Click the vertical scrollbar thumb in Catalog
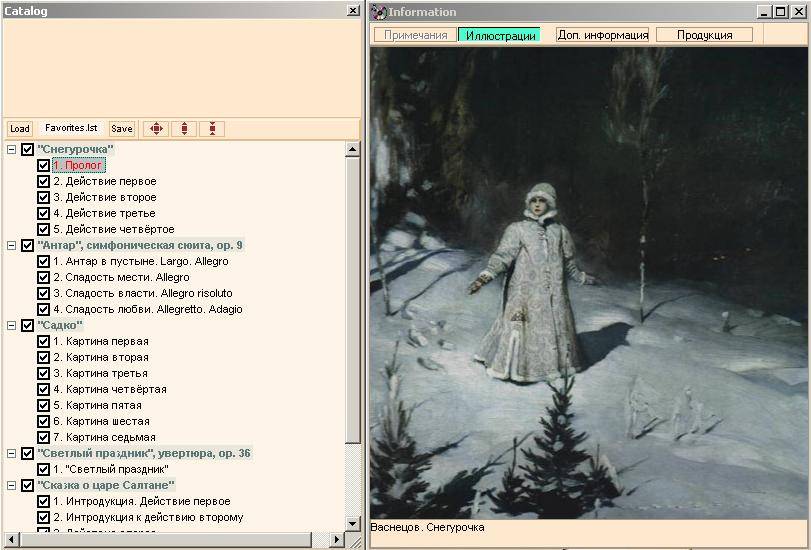This screenshot has height=550, width=811. pyautogui.click(x=352, y=300)
